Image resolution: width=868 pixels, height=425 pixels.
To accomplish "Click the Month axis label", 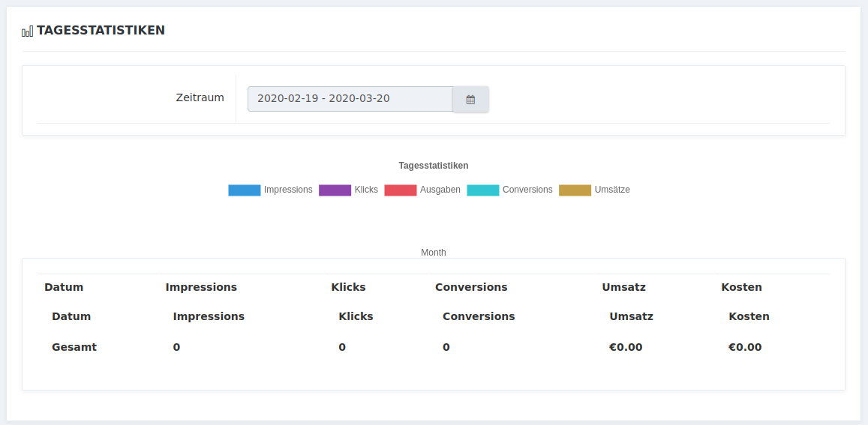I will pos(434,253).
